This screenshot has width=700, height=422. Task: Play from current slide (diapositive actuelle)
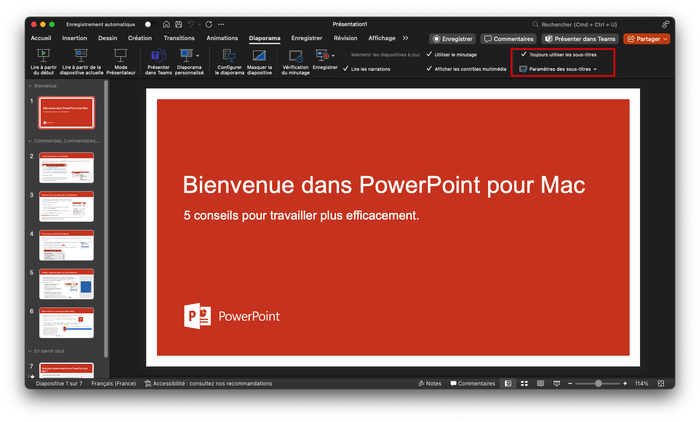(81, 61)
